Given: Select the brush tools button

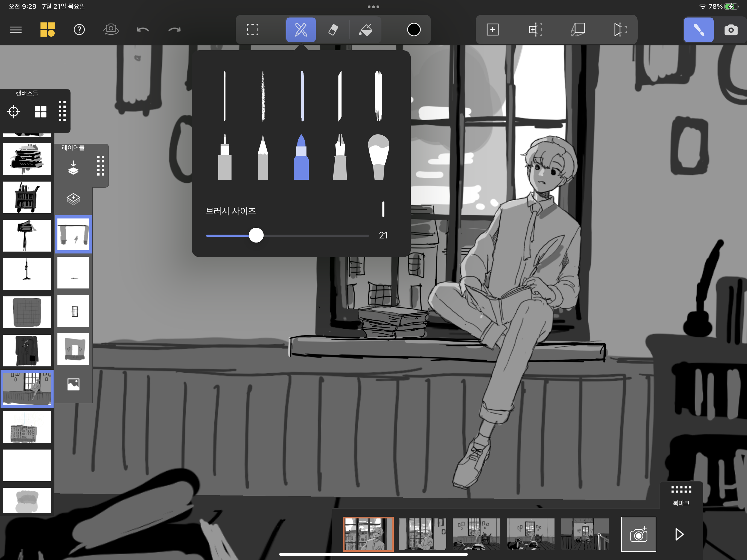Looking at the screenshot, I should (301, 30).
